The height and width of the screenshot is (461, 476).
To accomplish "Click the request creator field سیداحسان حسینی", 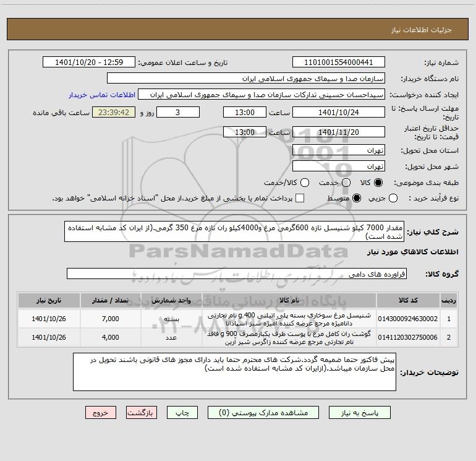I will coord(261,95).
